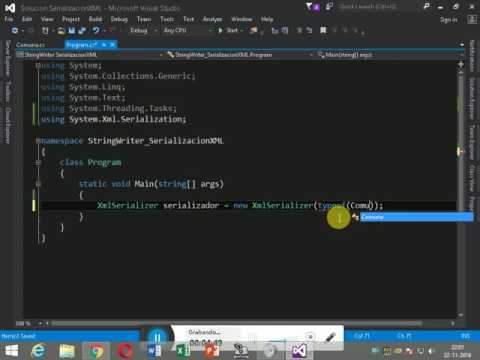Open Word from taskbar
The image size is (480, 360).
click(x=154, y=351)
